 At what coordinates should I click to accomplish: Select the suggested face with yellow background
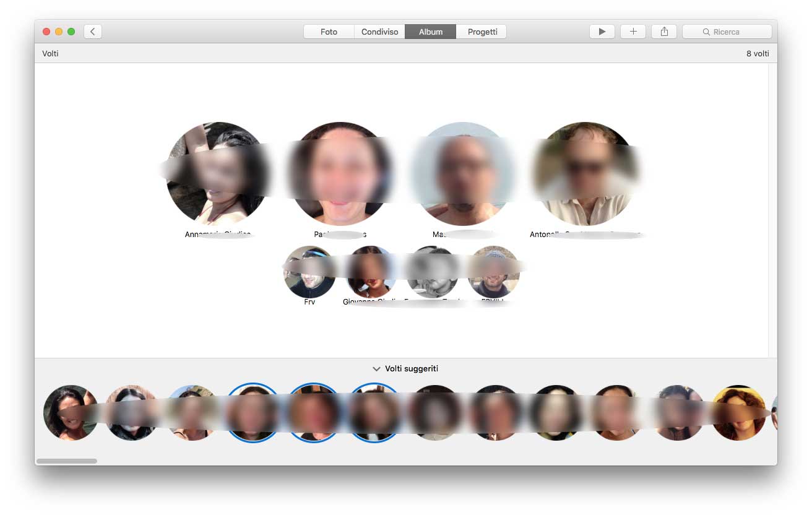(x=738, y=413)
